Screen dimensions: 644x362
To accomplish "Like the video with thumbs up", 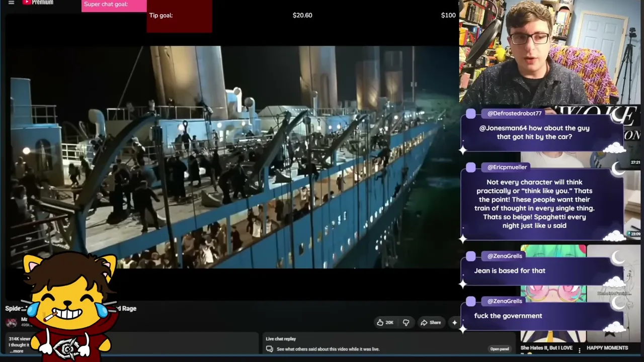I will click(380, 322).
